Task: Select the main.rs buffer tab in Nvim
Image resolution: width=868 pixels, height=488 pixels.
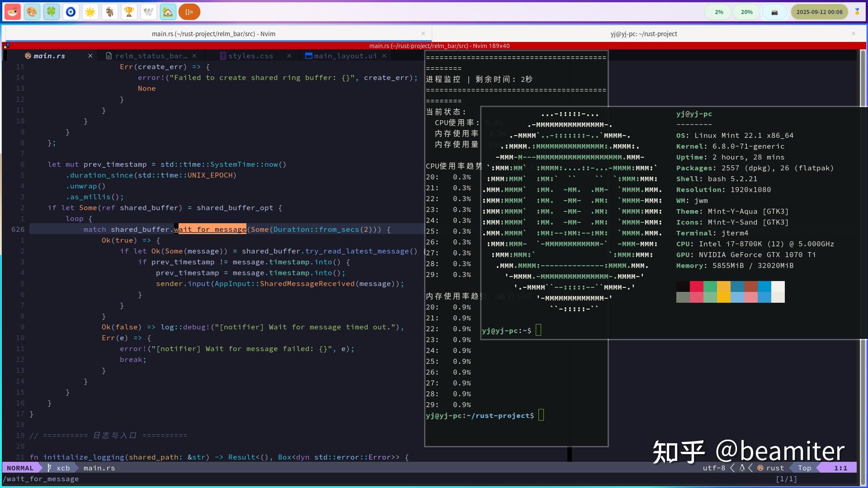Action: point(49,56)
